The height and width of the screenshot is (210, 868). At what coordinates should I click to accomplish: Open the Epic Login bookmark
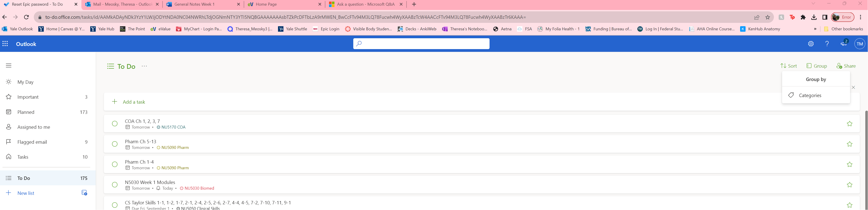[326, 29]
